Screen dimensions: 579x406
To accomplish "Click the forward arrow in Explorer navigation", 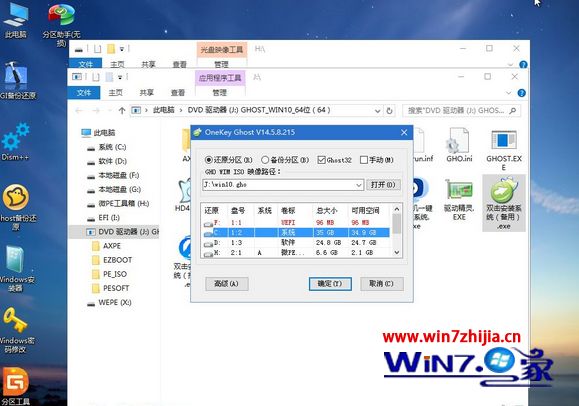I will (96, 110).
